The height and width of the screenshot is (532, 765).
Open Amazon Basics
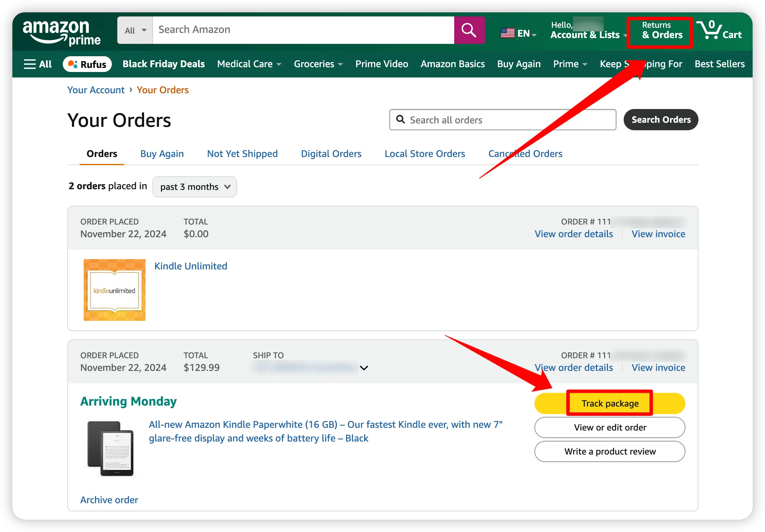[x=452, y=64]
